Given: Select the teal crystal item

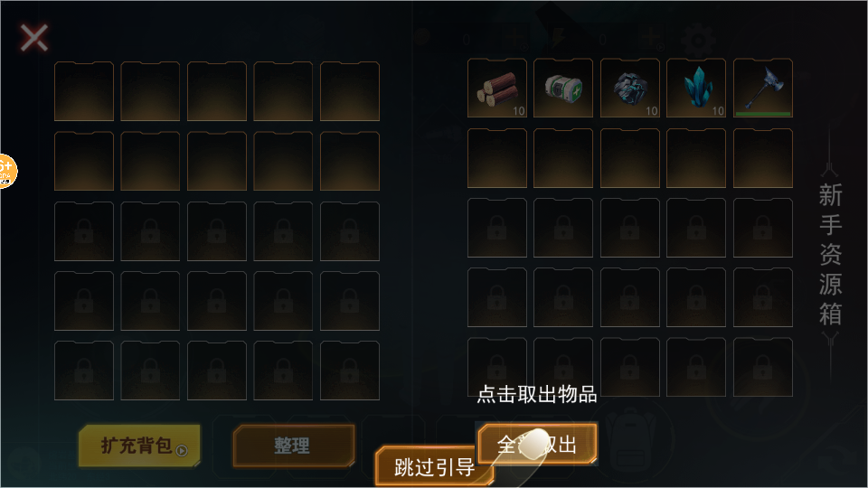Looking at the screenshot, I should pos(696,88).
